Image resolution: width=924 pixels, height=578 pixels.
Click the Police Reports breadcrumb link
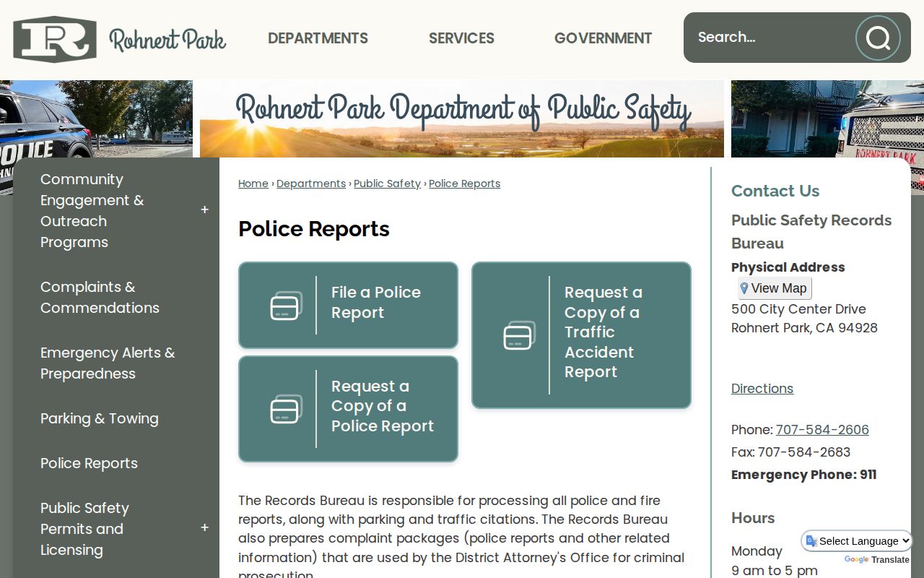pyautogui.click(x=464, y=184)
